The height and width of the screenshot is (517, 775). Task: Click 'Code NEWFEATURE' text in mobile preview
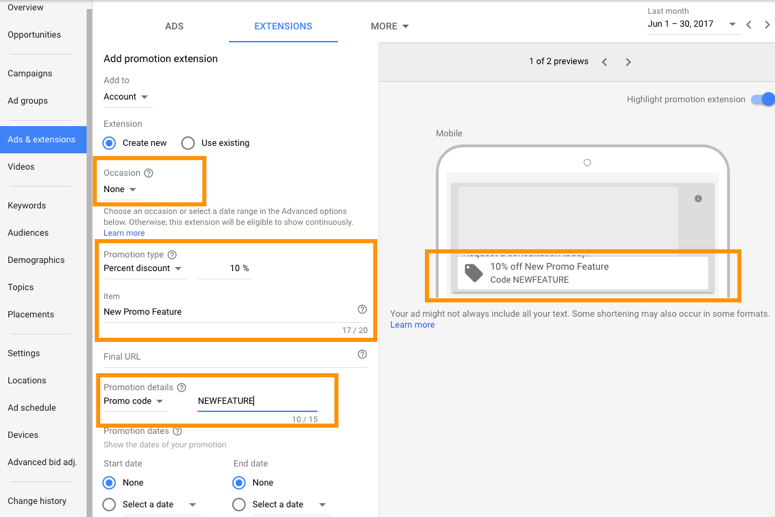coord(529,280)
